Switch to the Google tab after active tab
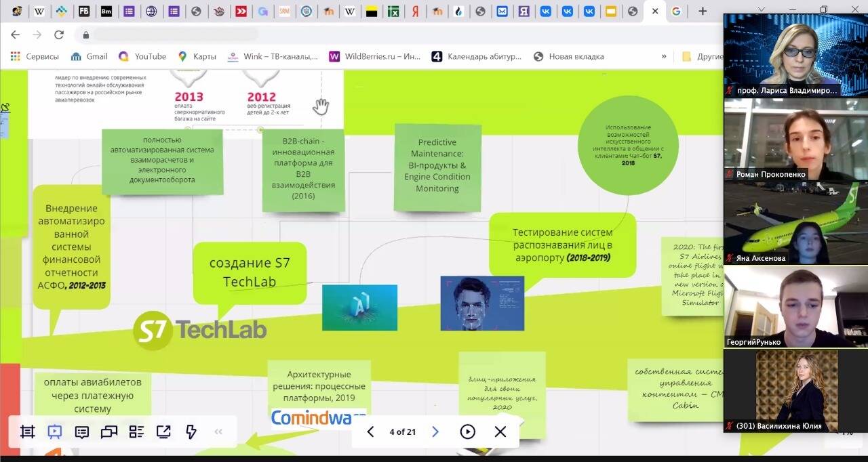 pyautogui.click(x=676, y=11)
